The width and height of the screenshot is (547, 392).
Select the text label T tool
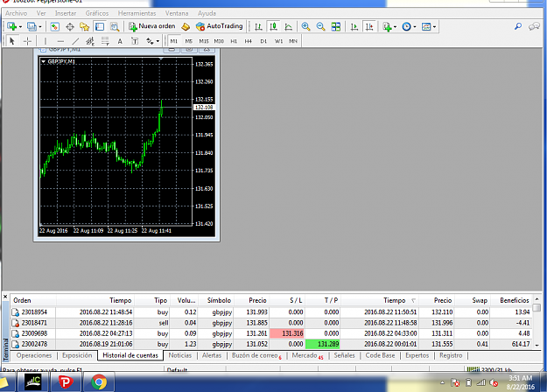coord(135,41)
